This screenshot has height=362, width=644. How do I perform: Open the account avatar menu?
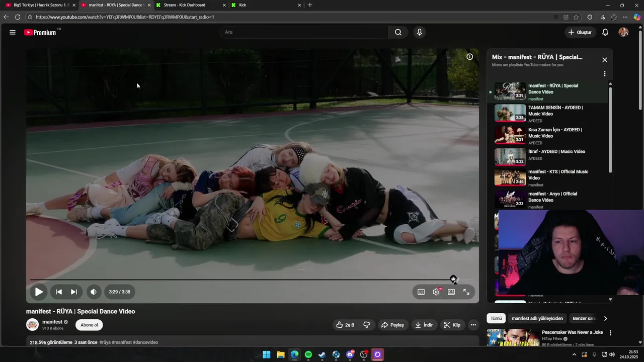click(x=623, y=32)
